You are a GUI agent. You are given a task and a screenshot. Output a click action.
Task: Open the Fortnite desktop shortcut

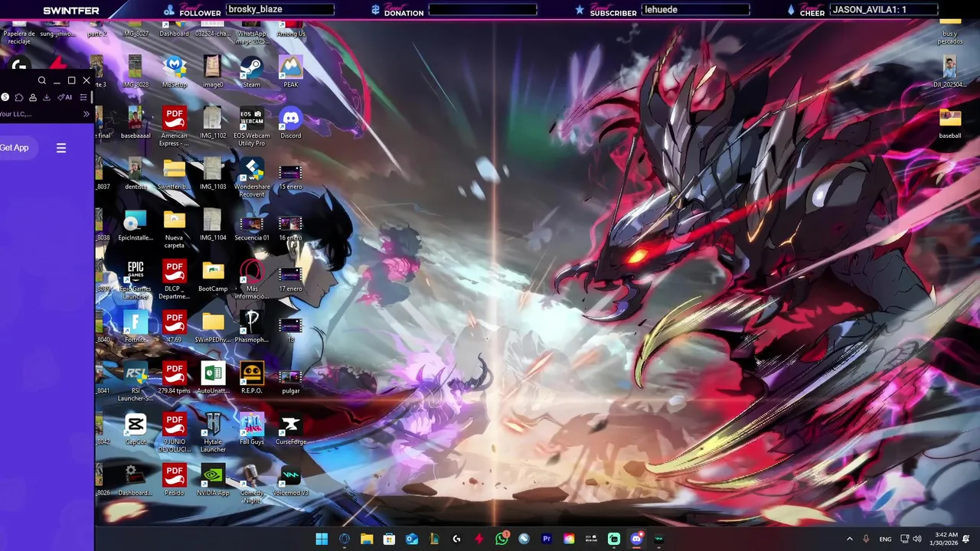[136, 327]
